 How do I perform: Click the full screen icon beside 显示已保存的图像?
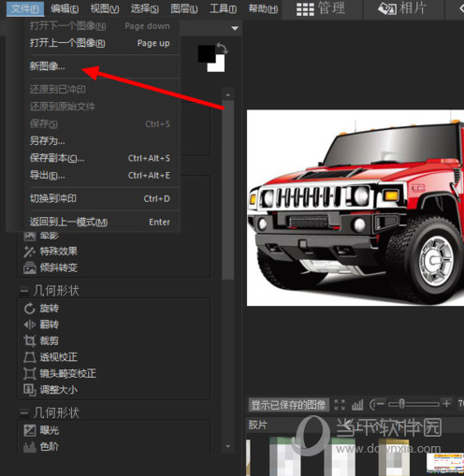coord(340,405)
